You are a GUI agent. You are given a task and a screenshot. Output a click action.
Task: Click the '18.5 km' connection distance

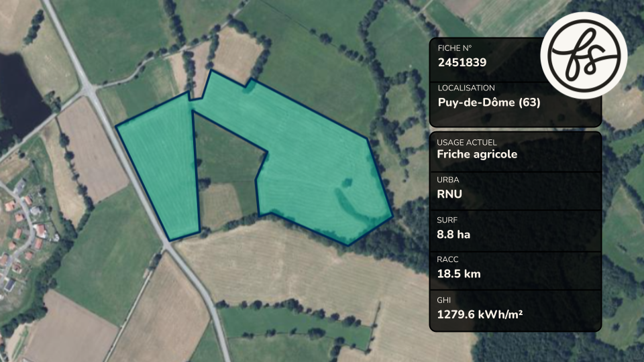click(459, 274)
